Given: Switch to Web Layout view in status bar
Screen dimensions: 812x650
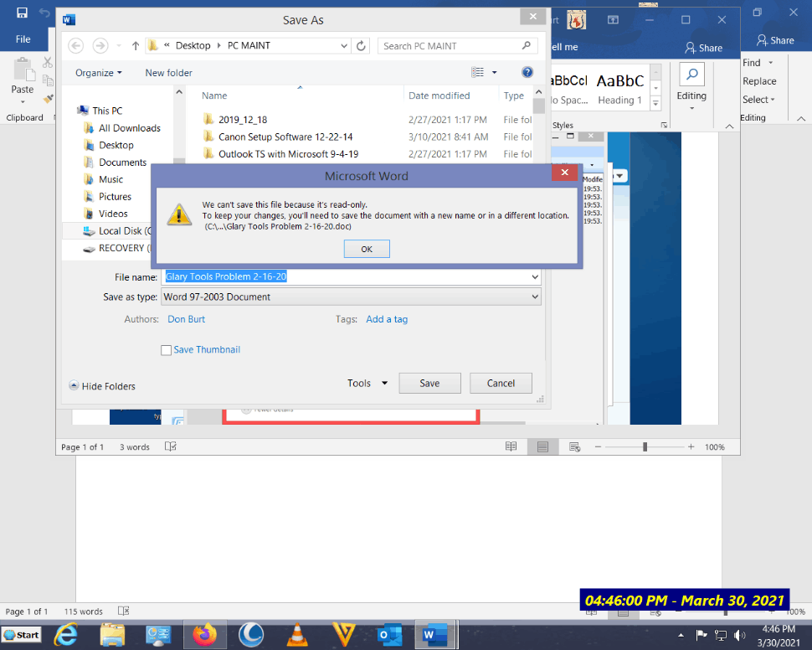Looking at the screenshot, I should pos(574,446).
